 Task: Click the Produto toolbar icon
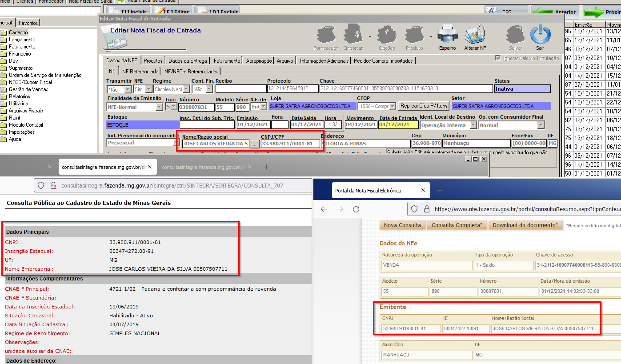click(x=414, y=35)
